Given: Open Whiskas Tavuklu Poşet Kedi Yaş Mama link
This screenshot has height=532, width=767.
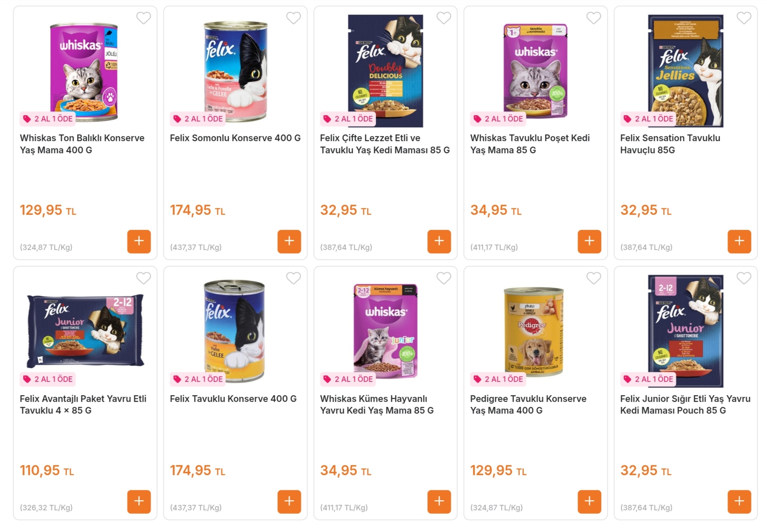Looking at the screenshot, I should [x=529, y=144].
